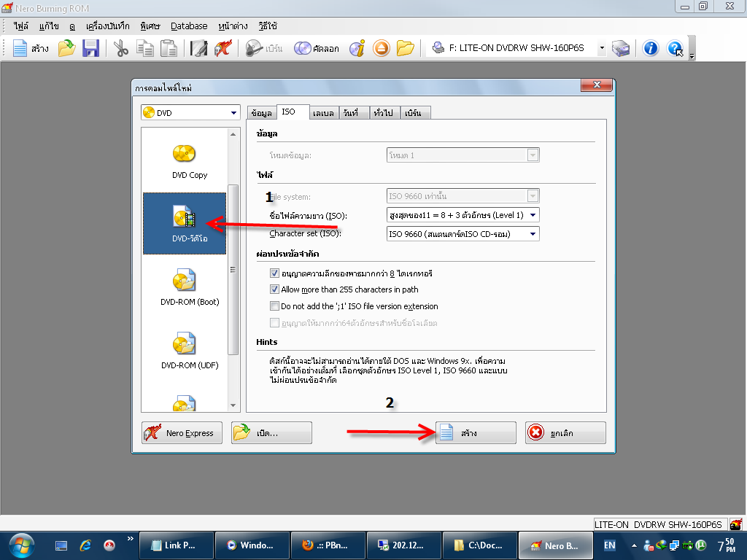Open the Windows Start orb
This screenshot has width=747, height=560.
(x=20, y=545)
